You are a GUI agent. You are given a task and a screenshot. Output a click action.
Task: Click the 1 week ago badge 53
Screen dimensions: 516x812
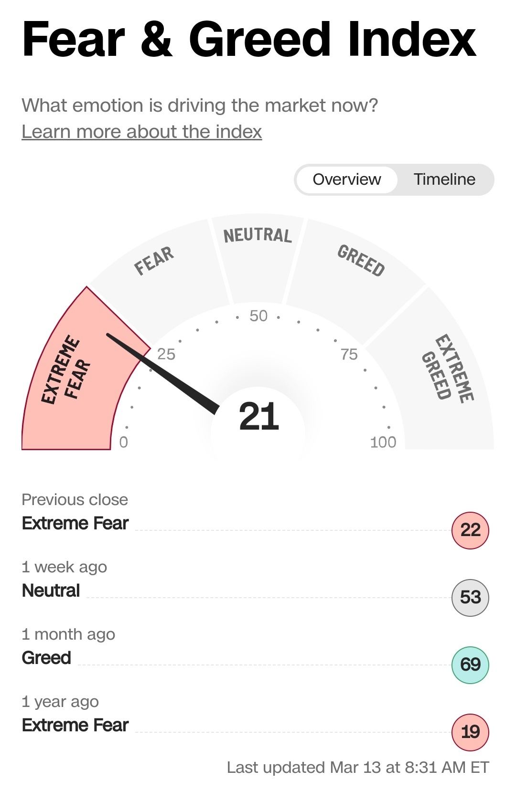(470, 598)
